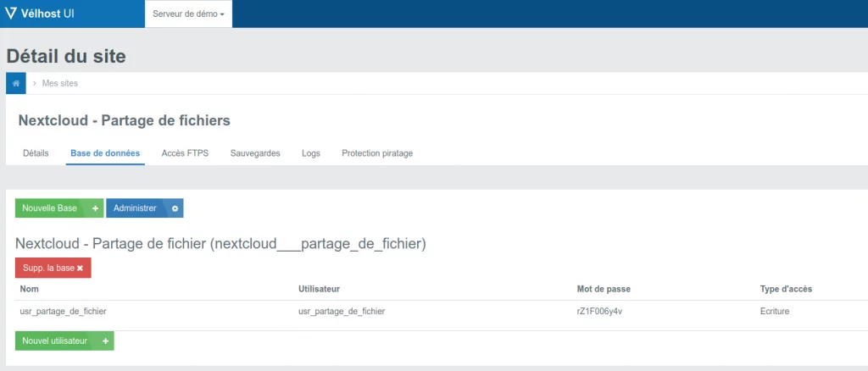Click the X icon on Supp. la base
The height and width of the screenshot is (371, 868).
(80, 269)
